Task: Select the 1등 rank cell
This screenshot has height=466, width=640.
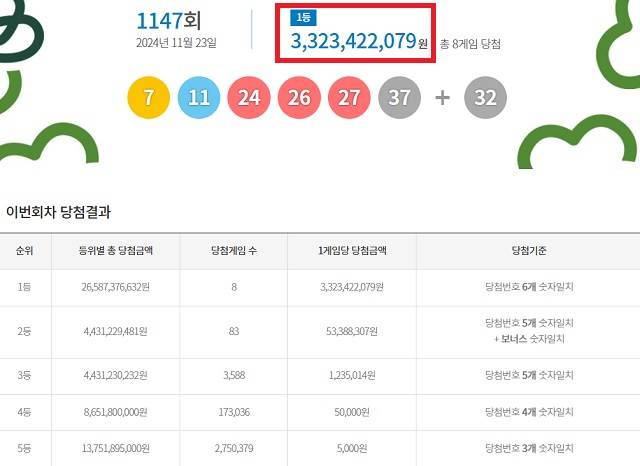Action: pos(24,287)
